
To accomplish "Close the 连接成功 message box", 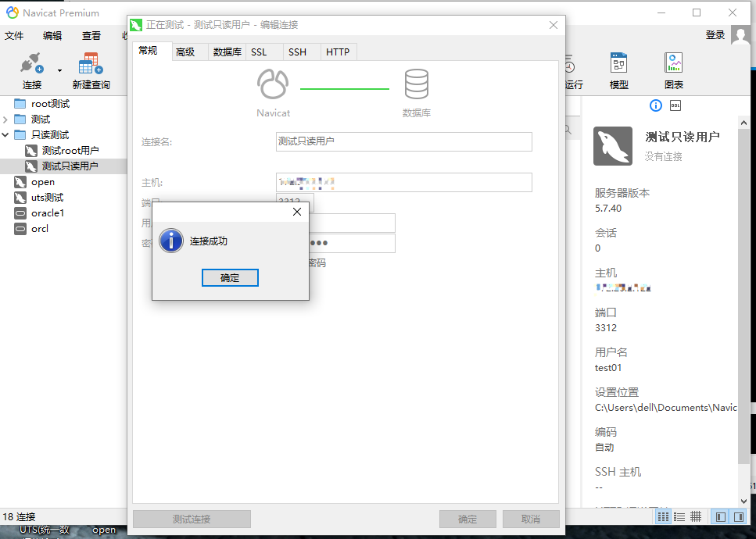I will click(x=297, y=212).
